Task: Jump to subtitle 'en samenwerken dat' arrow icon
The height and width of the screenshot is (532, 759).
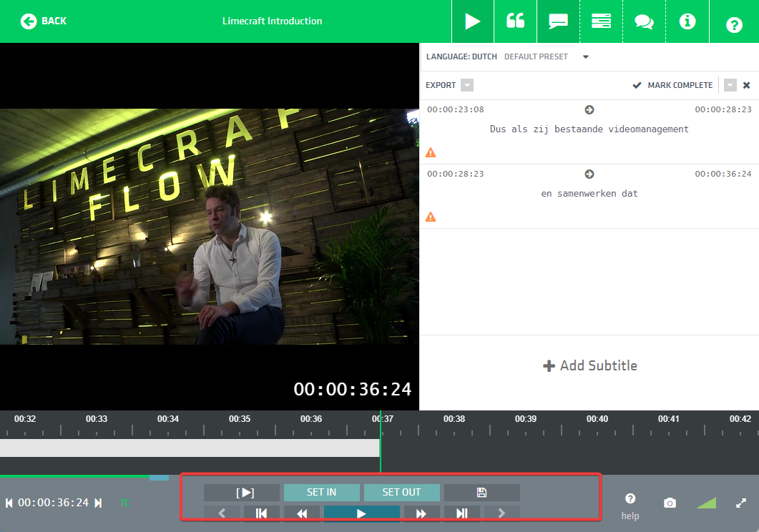Action: click(x=589, y=174)
